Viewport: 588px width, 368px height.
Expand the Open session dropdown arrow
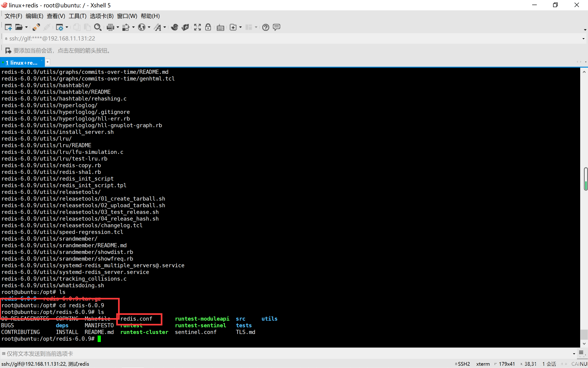(26, 27)
